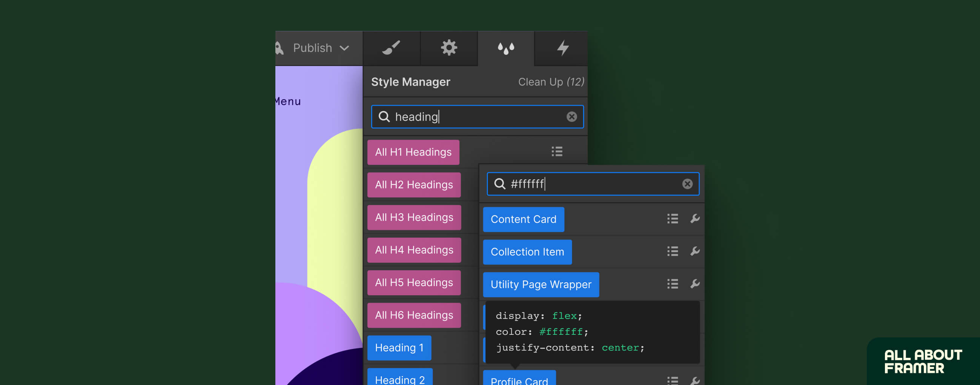Select the All H3 Headings style tag
This screenshot has width=980, height=385.
pyautogui.click(x=413, y=217)
